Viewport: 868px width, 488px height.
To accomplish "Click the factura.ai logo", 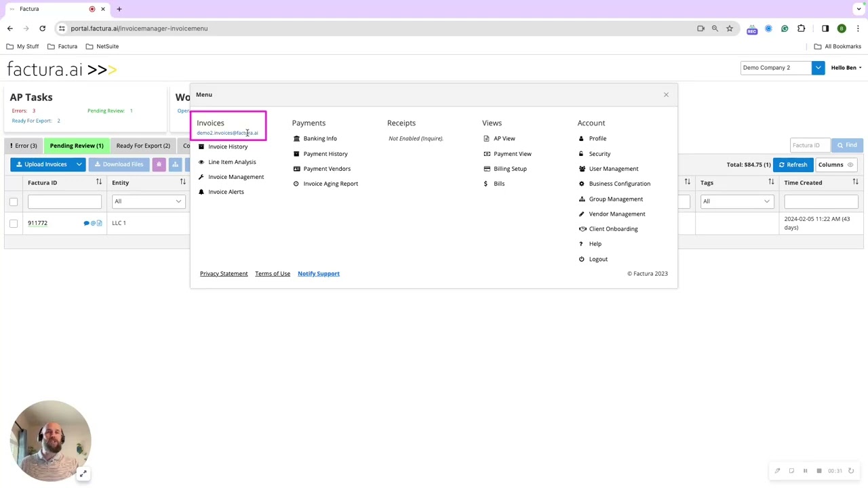I will tap(62, 69).
